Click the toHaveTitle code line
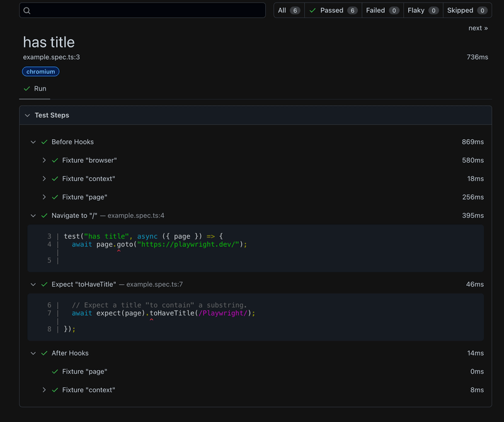 click(x=163, y=314)
